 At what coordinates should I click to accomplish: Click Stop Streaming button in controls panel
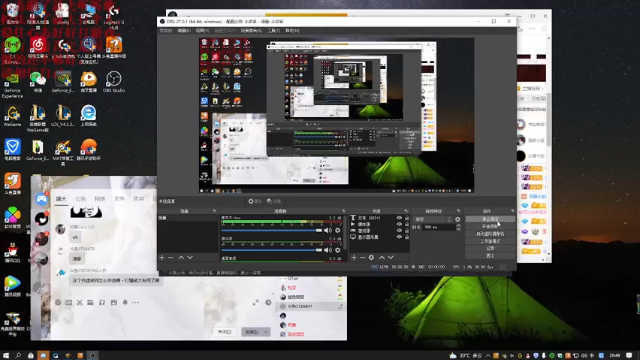tap(490, 219)
